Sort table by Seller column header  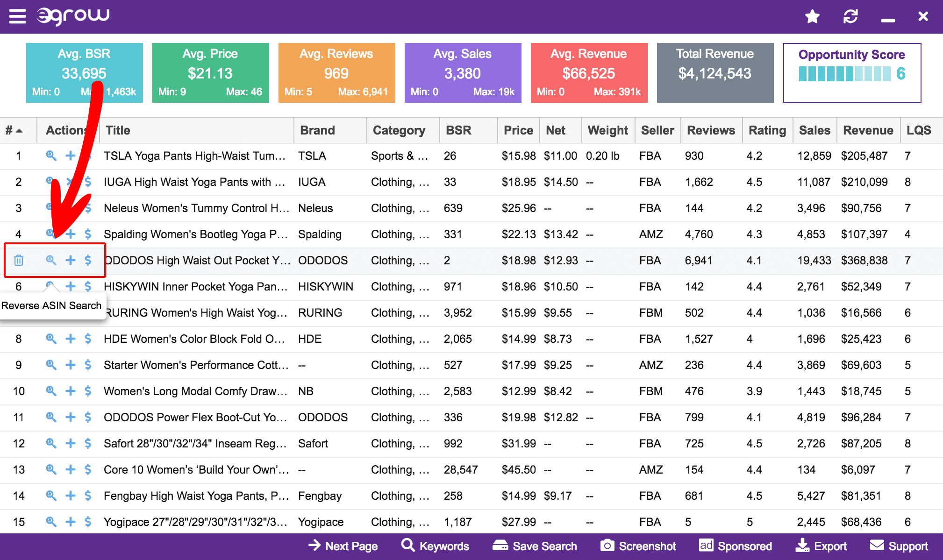tap(657, 130)
